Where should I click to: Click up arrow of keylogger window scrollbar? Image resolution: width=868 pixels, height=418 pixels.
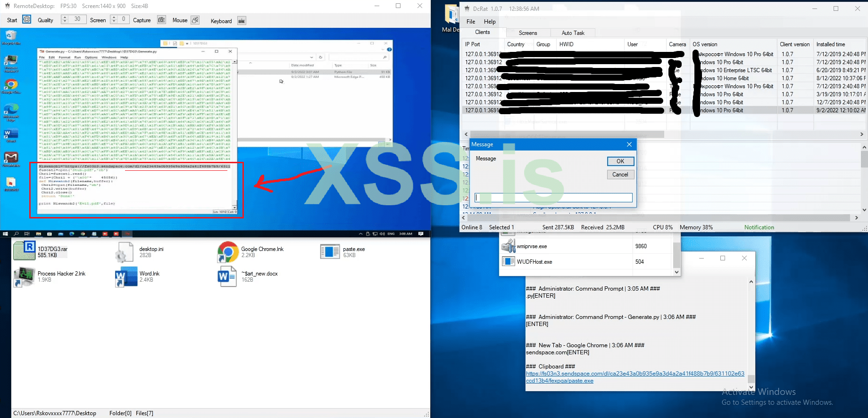[751, 282]
